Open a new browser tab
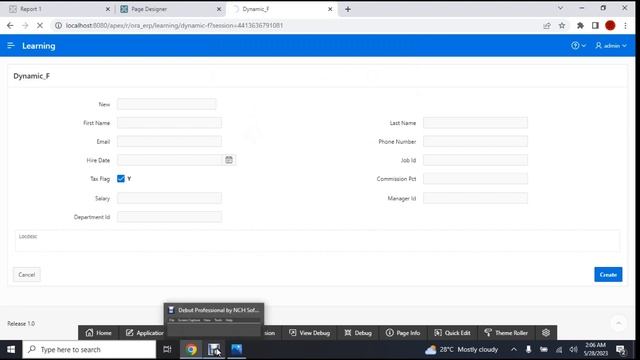This screenshot has width=640, height=360. click(x=348, y=9)
